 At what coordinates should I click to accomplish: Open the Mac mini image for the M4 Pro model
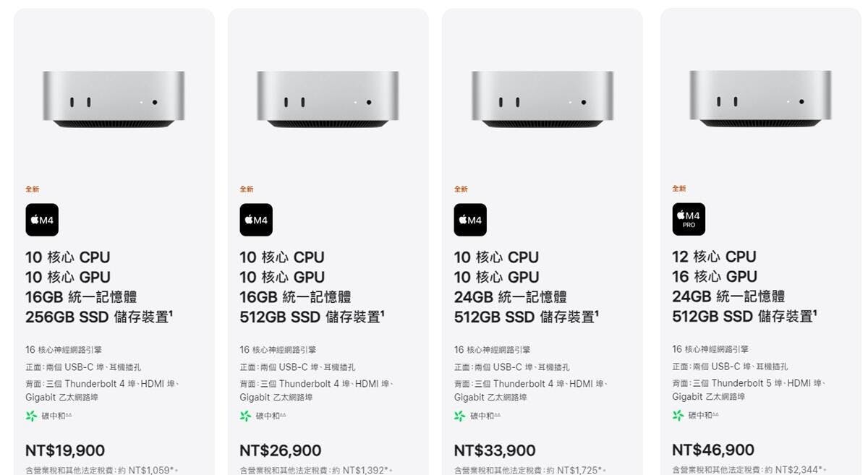click(760, 99)
